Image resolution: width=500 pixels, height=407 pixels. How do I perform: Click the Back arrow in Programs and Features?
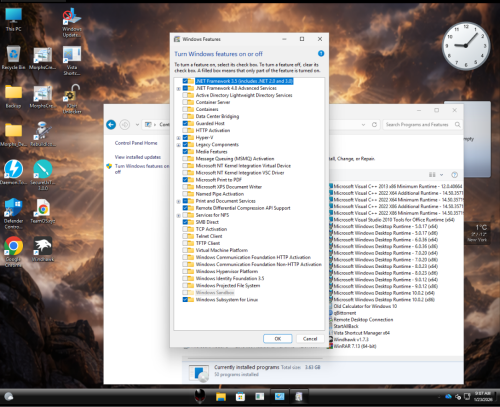pyautogui.click(x=111, y=124)
